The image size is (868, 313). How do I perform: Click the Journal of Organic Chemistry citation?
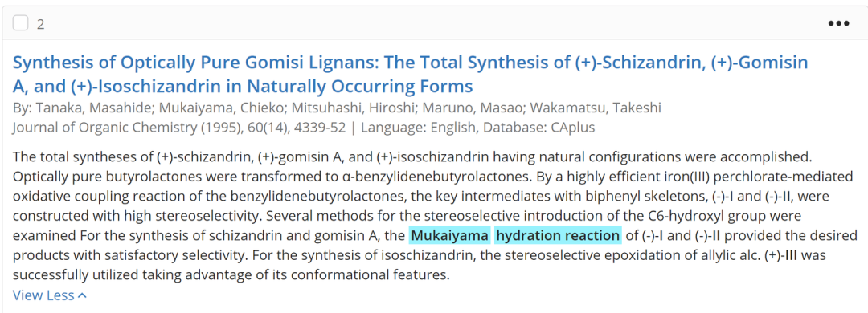[x=178, y=128]
